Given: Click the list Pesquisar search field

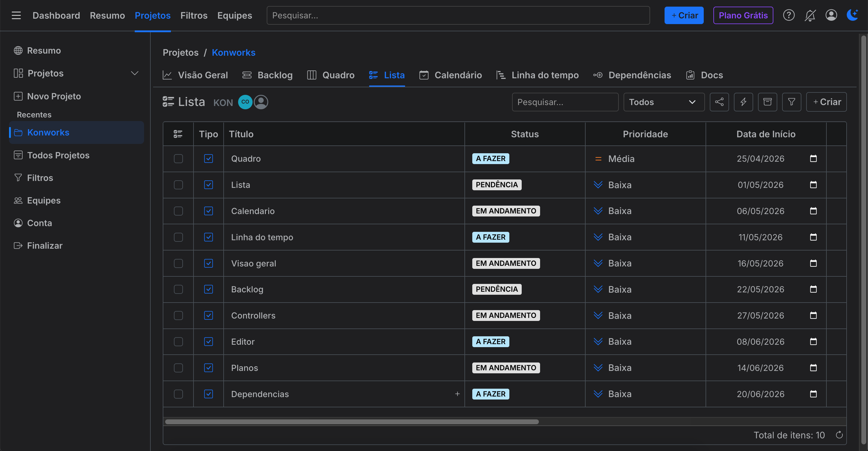Looking at the screenshot, I should click(x=565, y=102).
